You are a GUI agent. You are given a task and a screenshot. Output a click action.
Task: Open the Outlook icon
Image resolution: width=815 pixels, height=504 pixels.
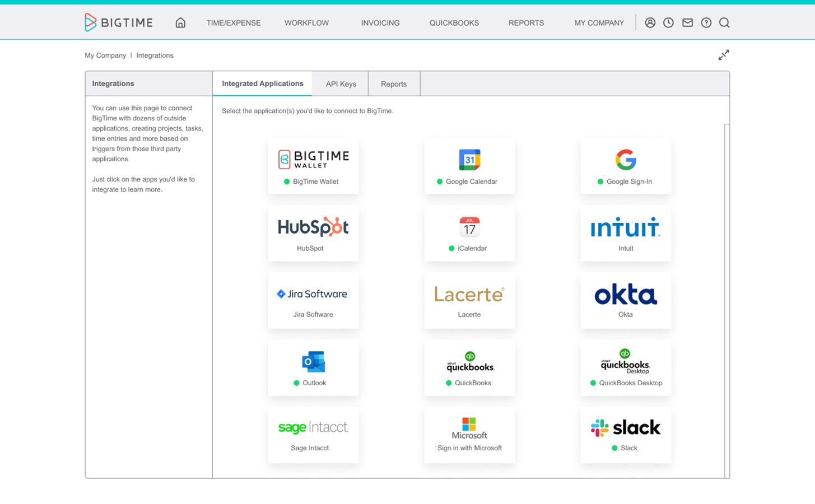314,362
